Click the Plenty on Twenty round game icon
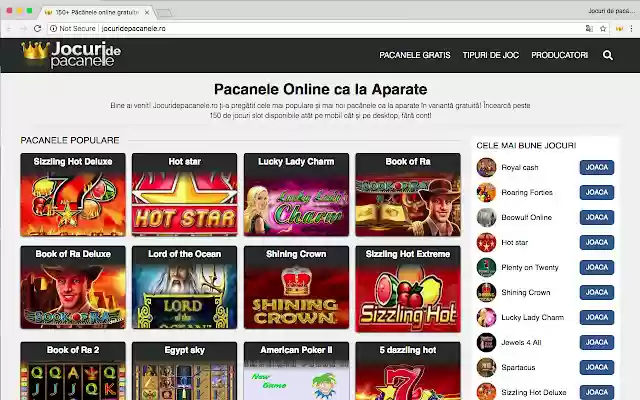This screenshot has width=640, height=400. point(486,267)
